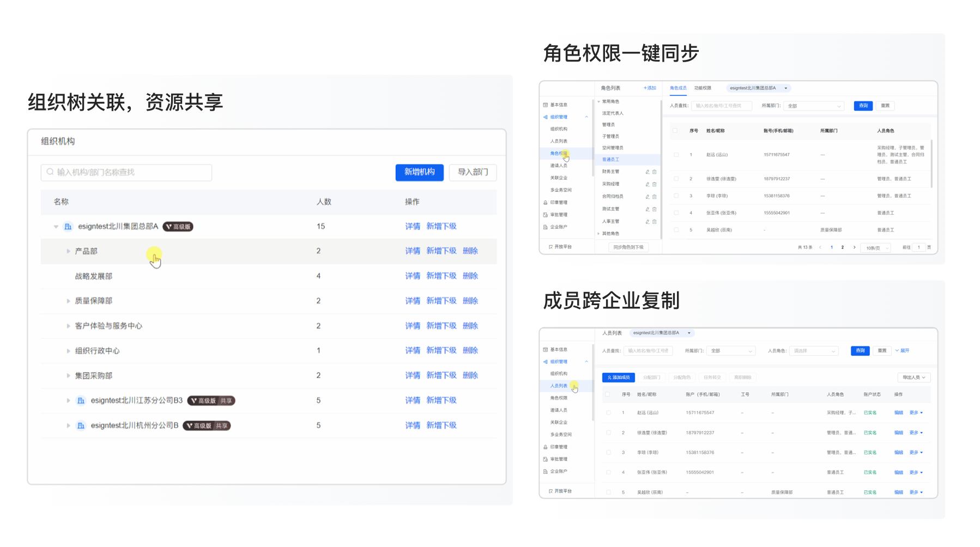Check the box for 赵远 in 人员列表 table
The image size is (980, 547).
coord(608,412)
